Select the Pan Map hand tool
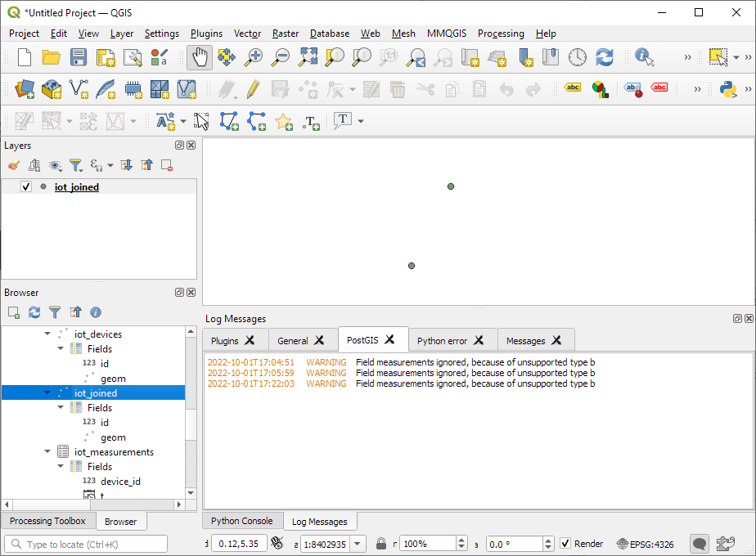This screenshot has width=756, height=556. 200,57
